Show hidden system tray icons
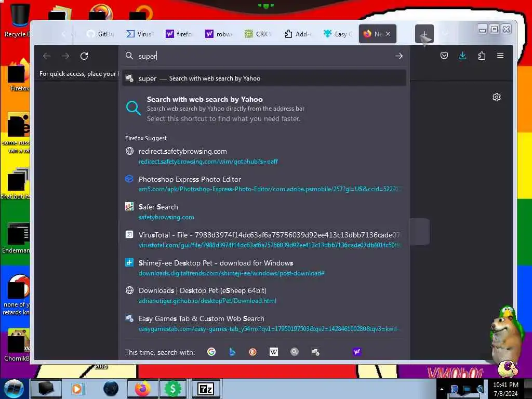 click(442, 389)
